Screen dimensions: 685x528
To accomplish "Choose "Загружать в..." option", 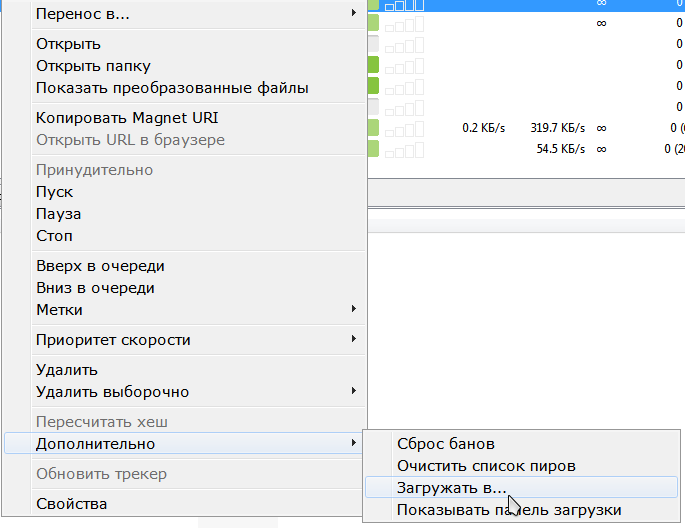I will tap(451, 488).
